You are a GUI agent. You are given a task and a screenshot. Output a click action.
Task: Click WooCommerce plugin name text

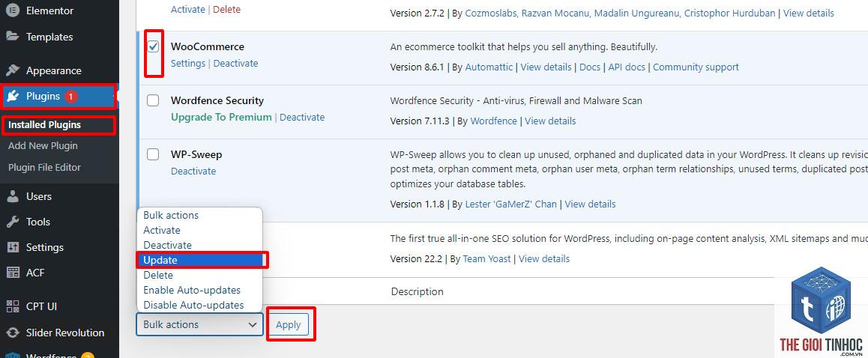(x=207, y=46)
